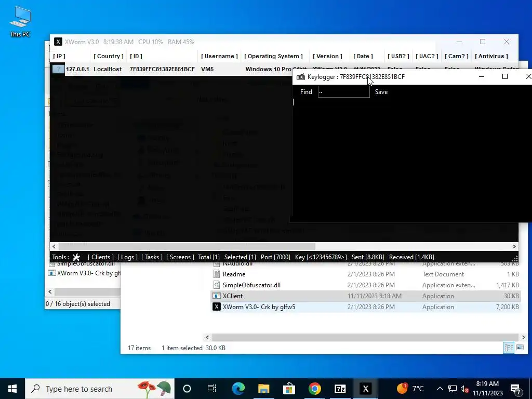Click XWorm list horizontal scrollbar right arrow
Image resolution: width=532 pixels, height=399 pixels.
pyautogui.click(x=514, y=246)
